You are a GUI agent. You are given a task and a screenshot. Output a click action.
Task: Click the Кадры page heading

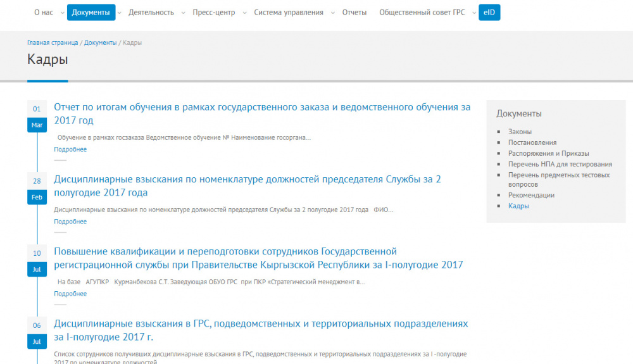(47, 60)
